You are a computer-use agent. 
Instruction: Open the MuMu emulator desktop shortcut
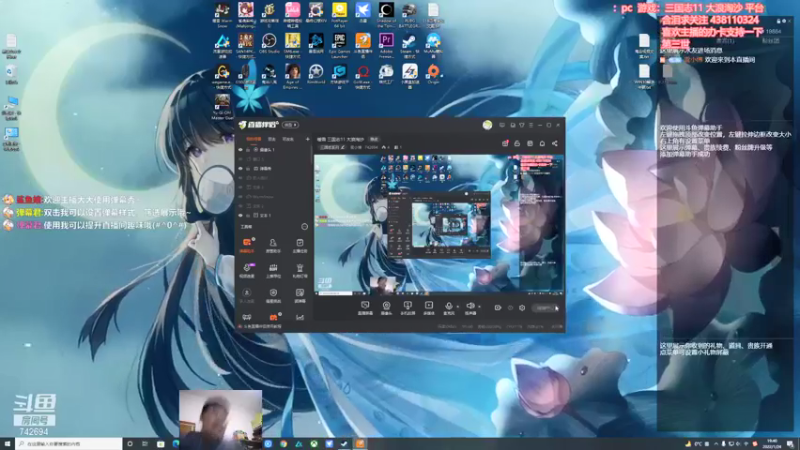click(433, 45)
